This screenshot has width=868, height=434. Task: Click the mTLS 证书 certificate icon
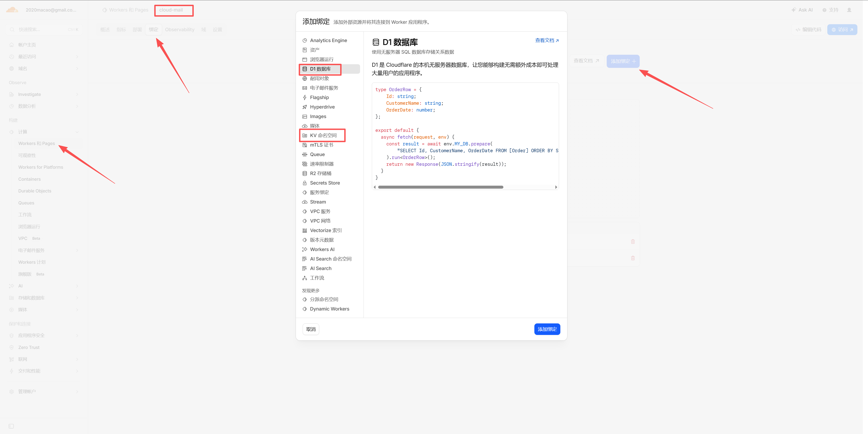(305, 145)
